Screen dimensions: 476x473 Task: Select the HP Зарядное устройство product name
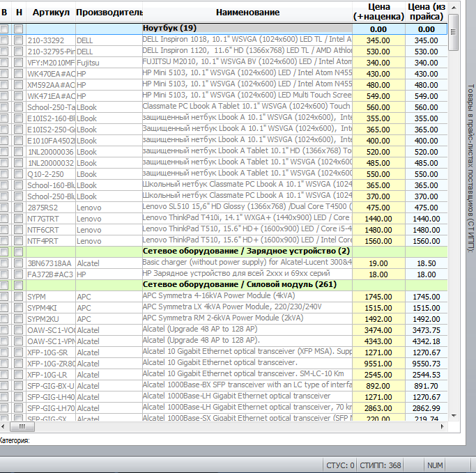247,274
